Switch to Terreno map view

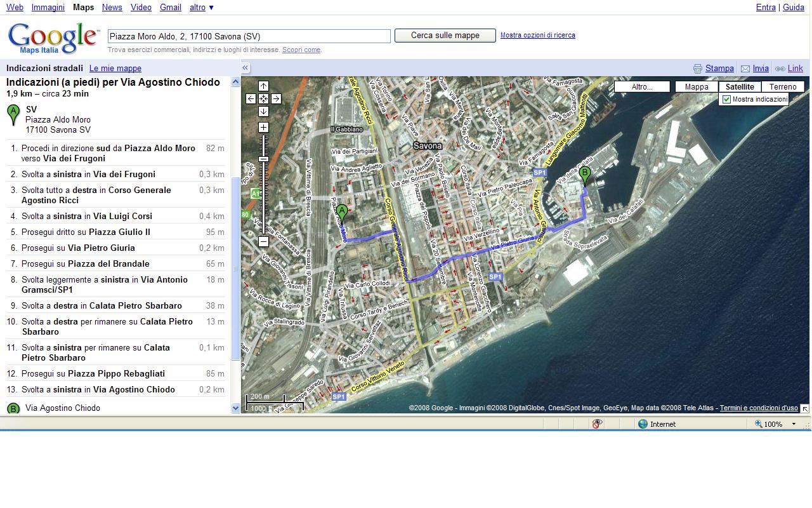pos(783,87)
